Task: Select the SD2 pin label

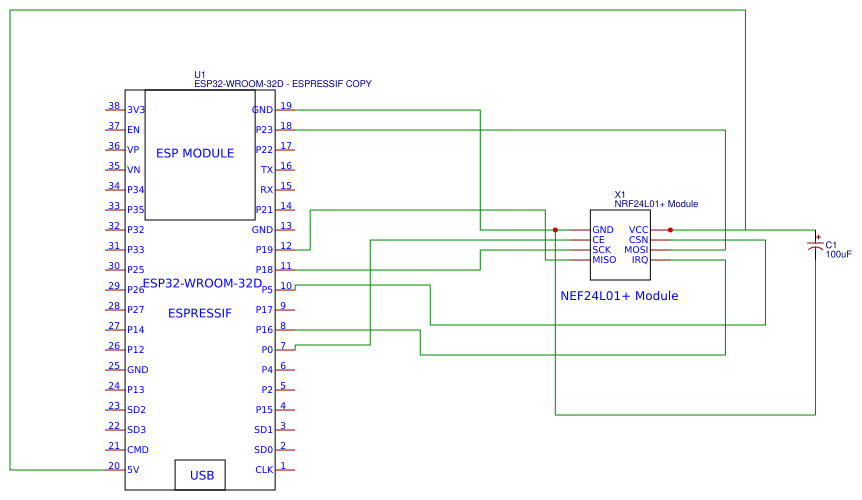Action: pos(136,410)
